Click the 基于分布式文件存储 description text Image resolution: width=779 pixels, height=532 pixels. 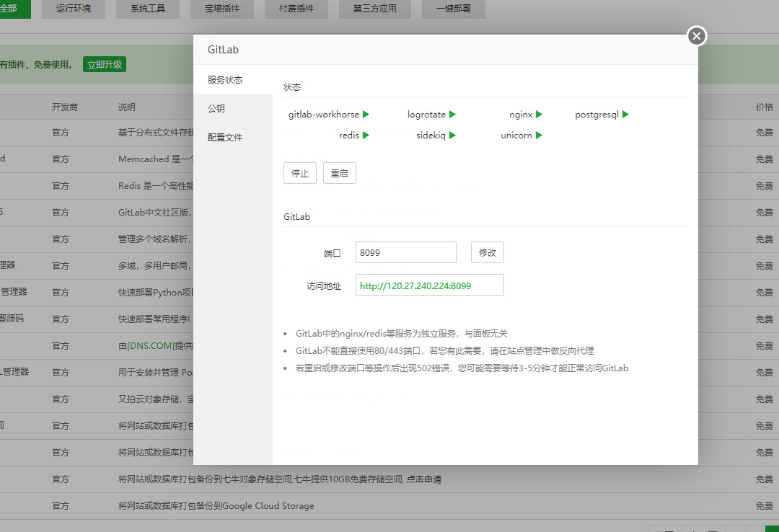[x=156, y=133]
